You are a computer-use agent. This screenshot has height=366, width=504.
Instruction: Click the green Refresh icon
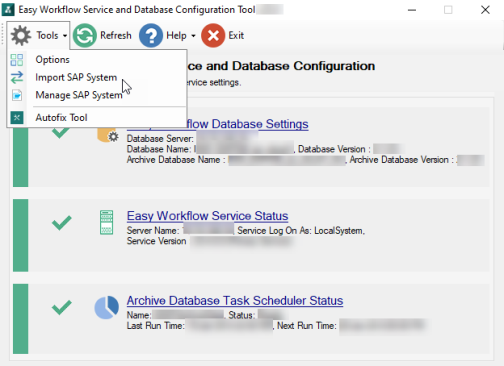85,35
